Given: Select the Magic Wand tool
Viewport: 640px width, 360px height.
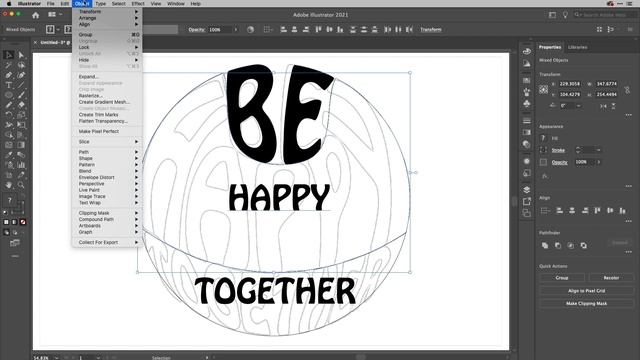Looking at the screenshot, I should click(9, 65).
